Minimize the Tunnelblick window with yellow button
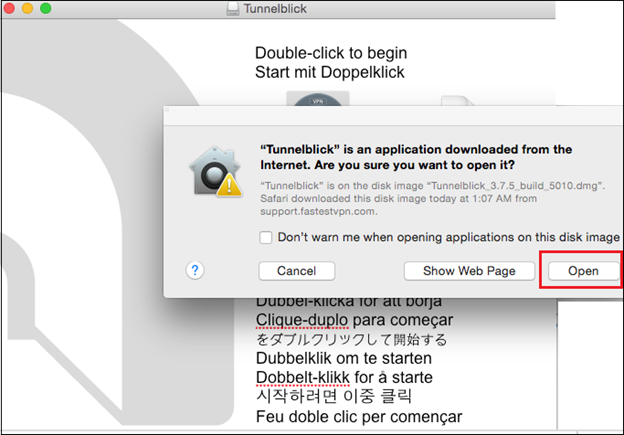The width and height of the screenshot is (624, 435). pyautogui.click(x=27, y=8)
